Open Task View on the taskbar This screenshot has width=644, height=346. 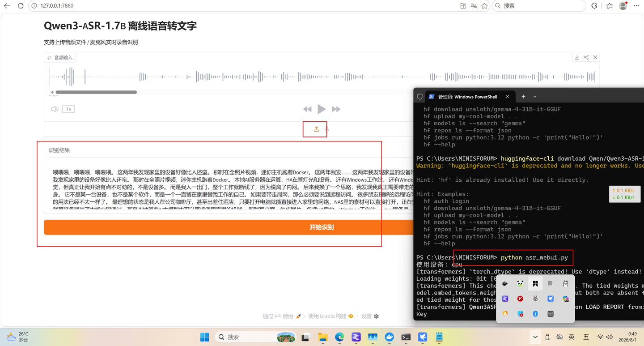(306, 337)
